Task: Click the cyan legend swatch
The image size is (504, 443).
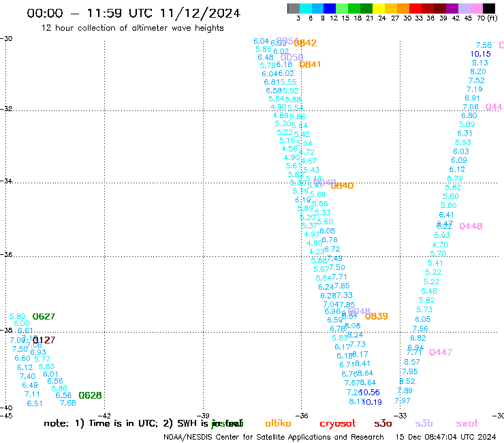Action: tap(305, 8)
